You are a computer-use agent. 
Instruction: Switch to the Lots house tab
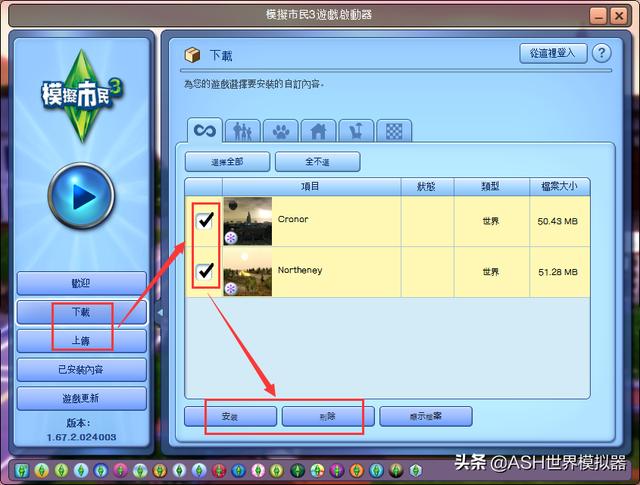click(x=318, y=131)
